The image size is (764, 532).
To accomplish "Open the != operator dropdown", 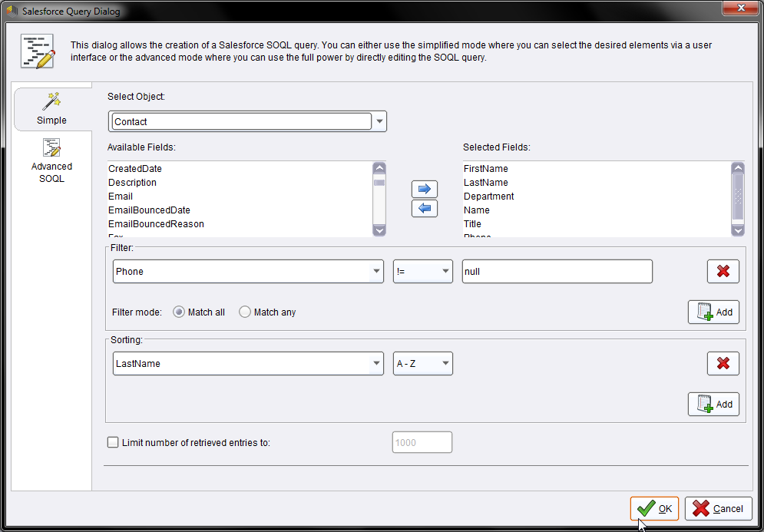I will click(445, 272).
